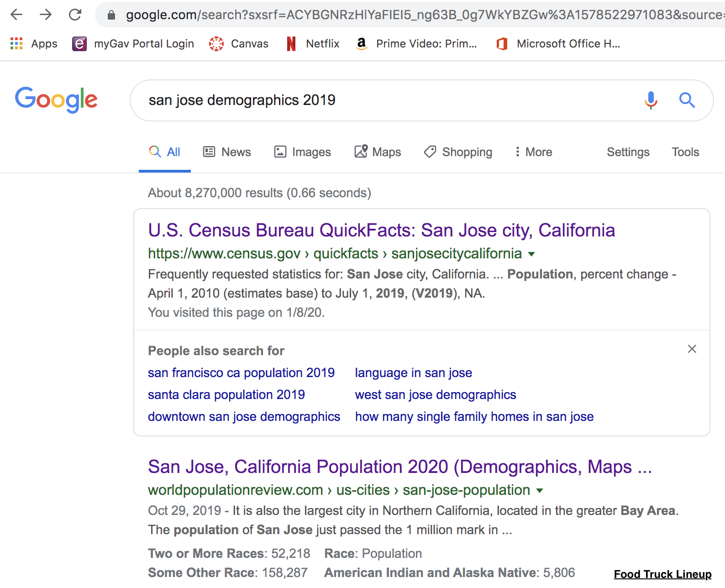
Task: Expand census.gov result options arrow
Action: pyautogui.click(x=531, y=254)
